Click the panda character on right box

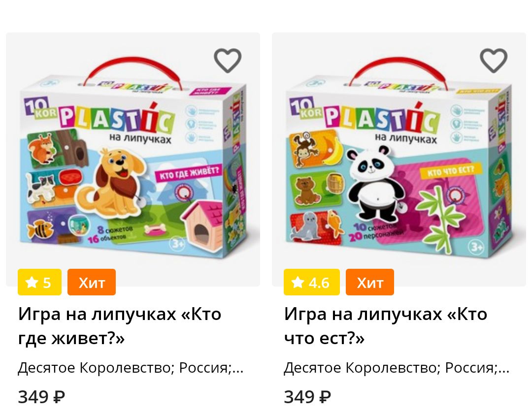point(374,183)
